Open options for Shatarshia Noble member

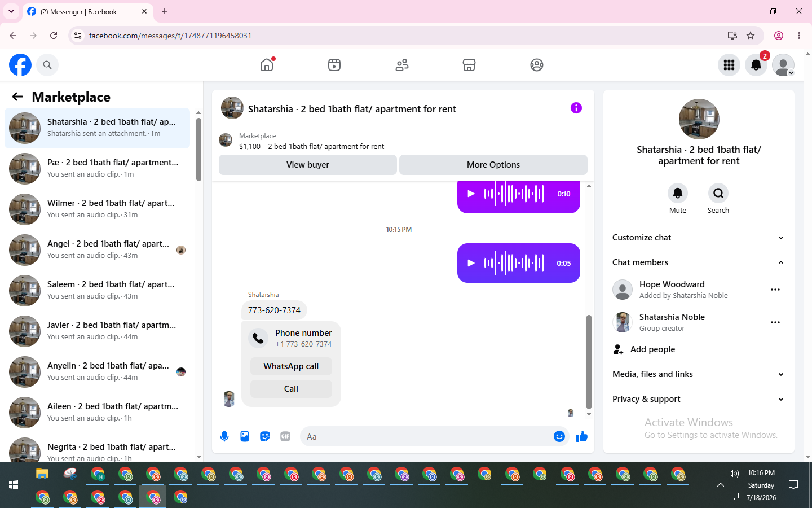(x=775, y=322)
